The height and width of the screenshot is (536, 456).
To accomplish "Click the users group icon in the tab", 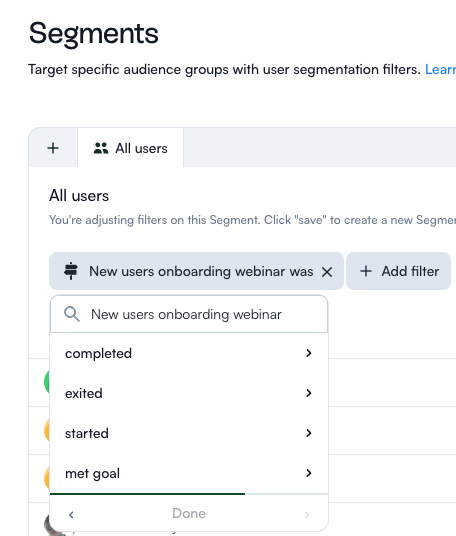I will (101, 148).
